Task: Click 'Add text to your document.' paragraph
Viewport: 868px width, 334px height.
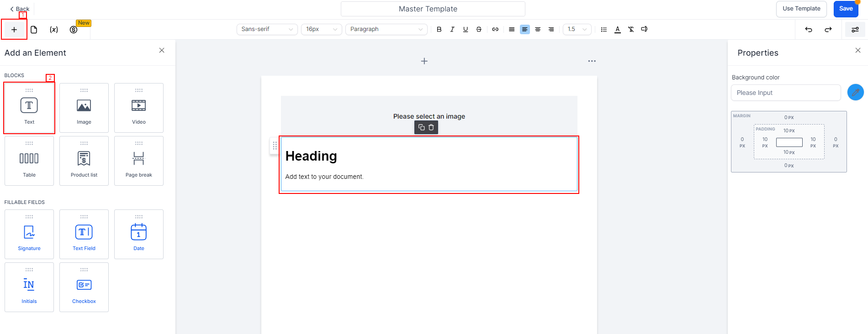Action: (x=324, y=177)
